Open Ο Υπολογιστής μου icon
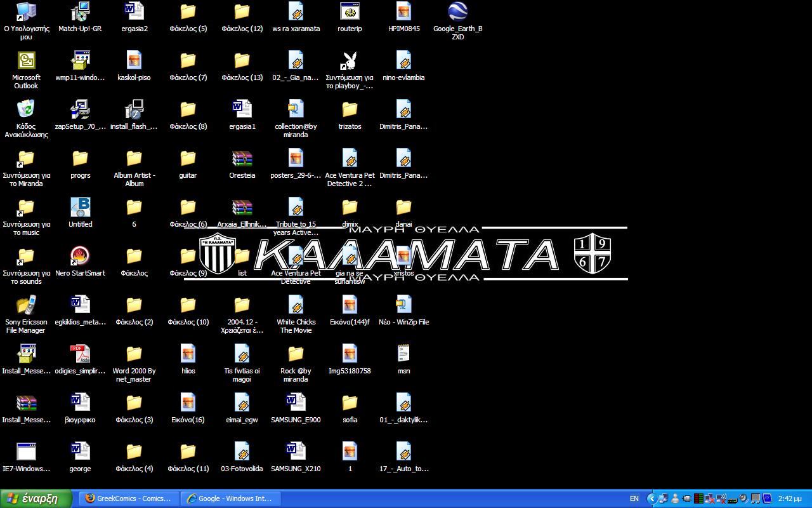 (x=26, y=11)
